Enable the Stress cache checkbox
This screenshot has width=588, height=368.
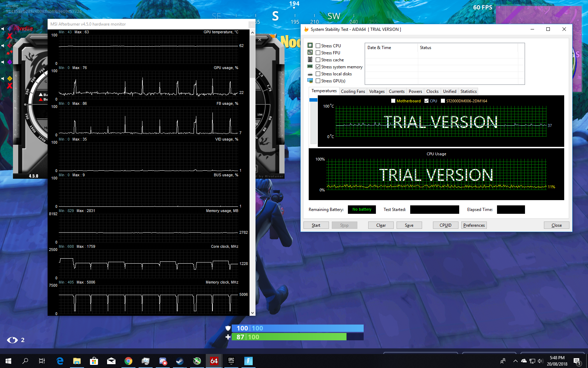point(318,60)
